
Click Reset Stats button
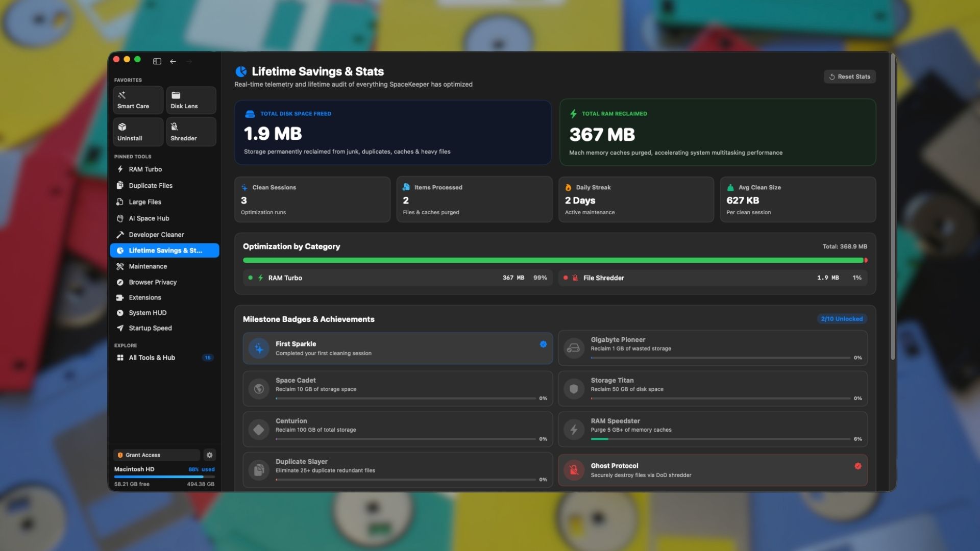click(x=850, y=77)
